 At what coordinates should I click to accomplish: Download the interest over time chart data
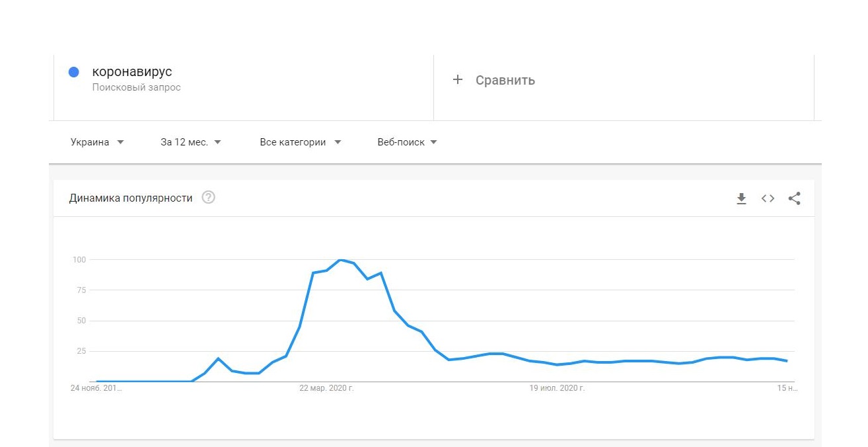pos(741,198)
